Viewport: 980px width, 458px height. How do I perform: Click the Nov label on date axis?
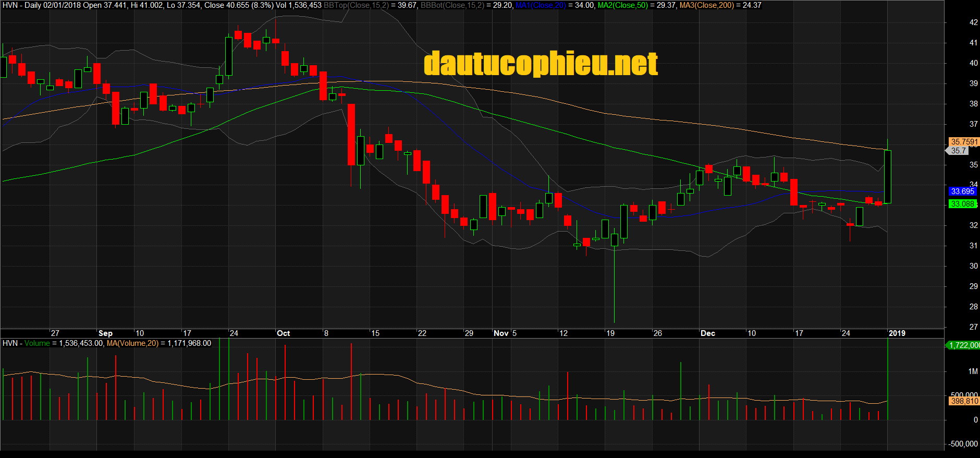coord(500,333)
